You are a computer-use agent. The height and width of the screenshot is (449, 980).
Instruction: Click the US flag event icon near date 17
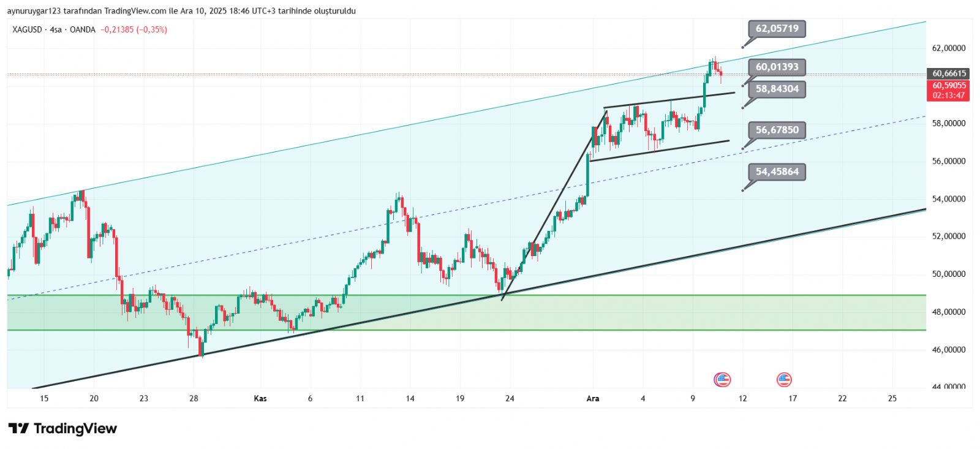(x=784, y=380)
